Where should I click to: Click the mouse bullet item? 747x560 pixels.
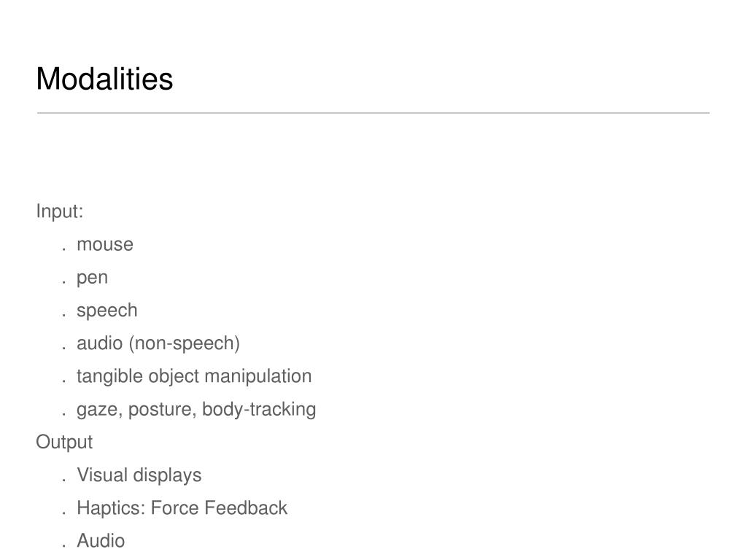pos(105,244)
